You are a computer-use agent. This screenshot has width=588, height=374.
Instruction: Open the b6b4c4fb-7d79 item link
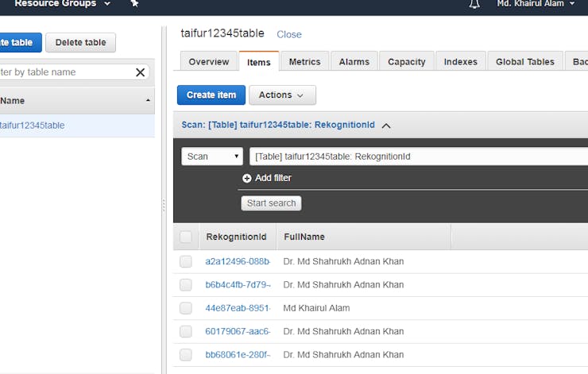pyautogui.click(x=238, y=284)
